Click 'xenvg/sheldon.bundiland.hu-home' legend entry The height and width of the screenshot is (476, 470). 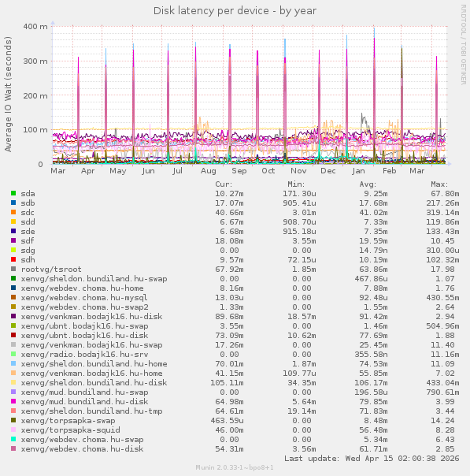click(94, 363)
